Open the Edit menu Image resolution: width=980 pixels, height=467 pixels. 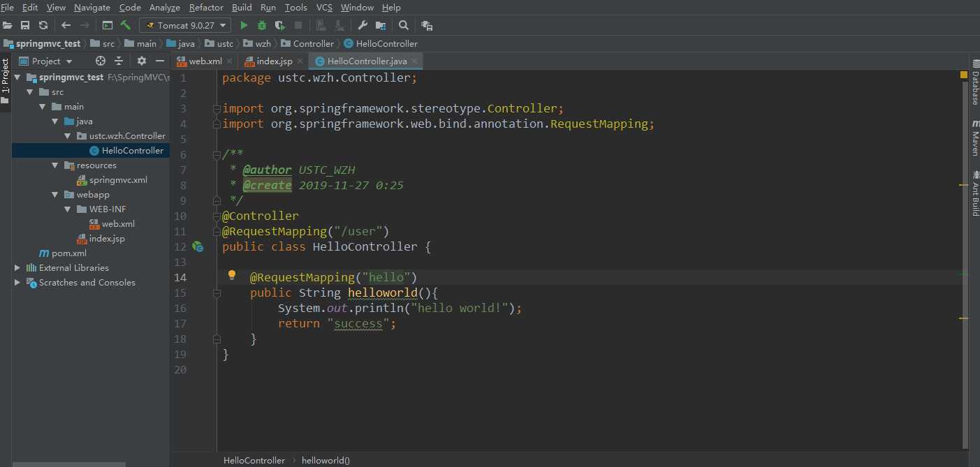click(x=30, y=7)
